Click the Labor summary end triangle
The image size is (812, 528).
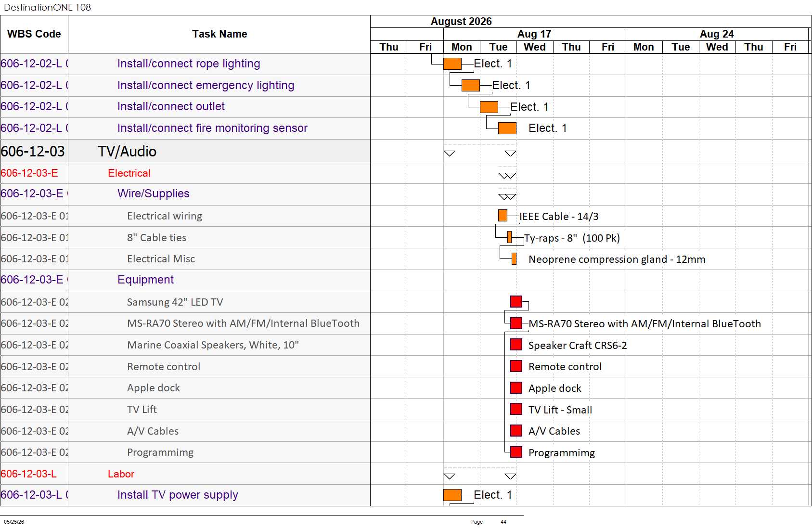pyautogui.click(x=510, y=476)
